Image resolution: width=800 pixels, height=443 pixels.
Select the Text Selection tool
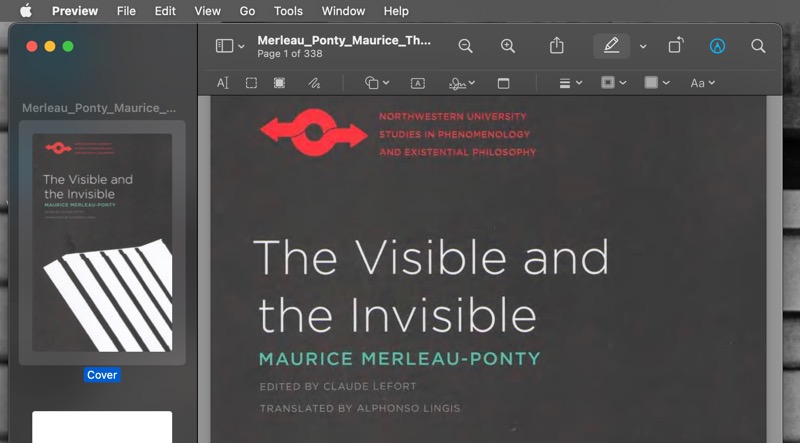[223, 83]
